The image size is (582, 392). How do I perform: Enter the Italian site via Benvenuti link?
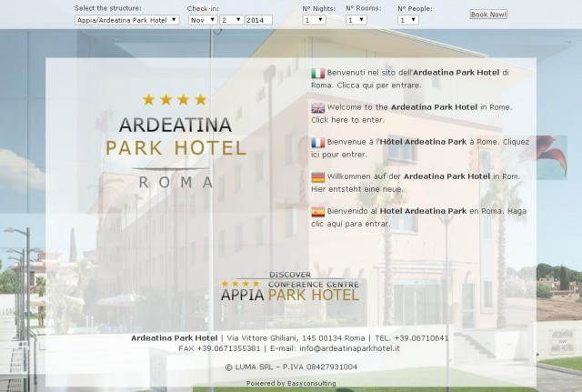[410, 79]
